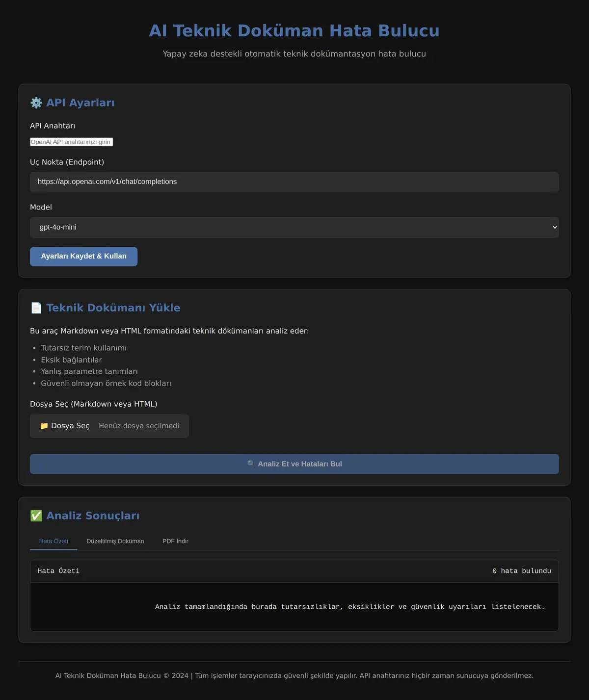Click the 'Analiz tamamlandığında' placeholder message
Viewport: 589px width, 700px height.
350,607
